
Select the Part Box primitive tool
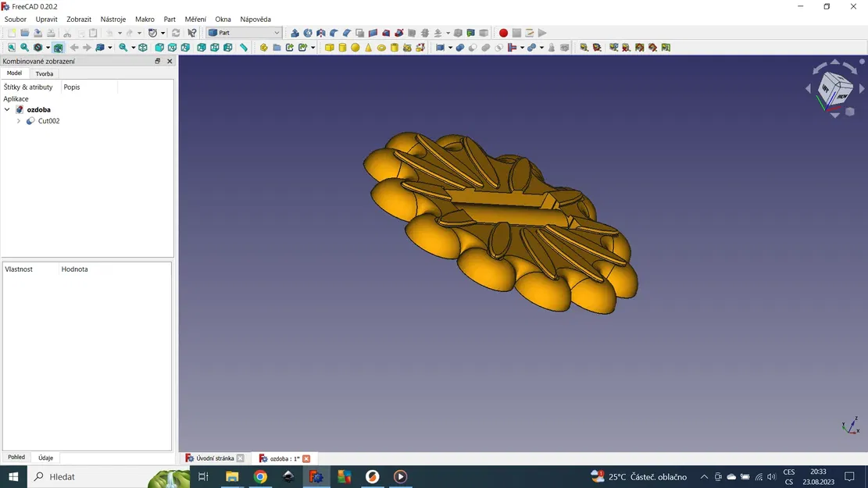329,47
